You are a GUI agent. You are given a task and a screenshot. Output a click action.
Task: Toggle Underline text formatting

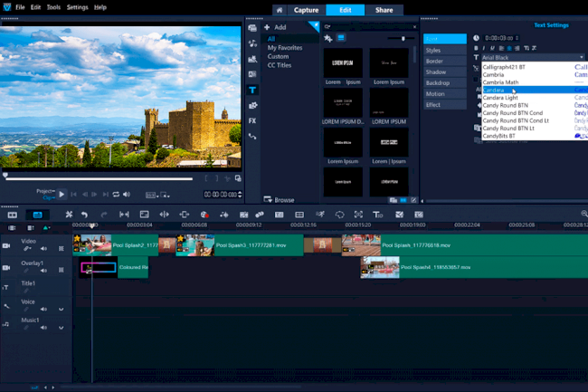click(492, 48)
